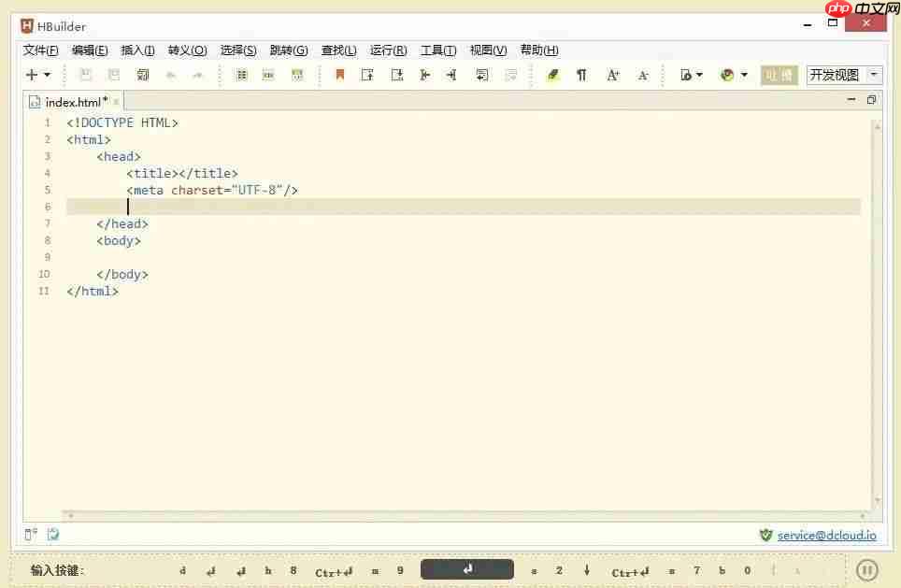
Task: Close the index.html tab
Action: (x=116, y=102)
